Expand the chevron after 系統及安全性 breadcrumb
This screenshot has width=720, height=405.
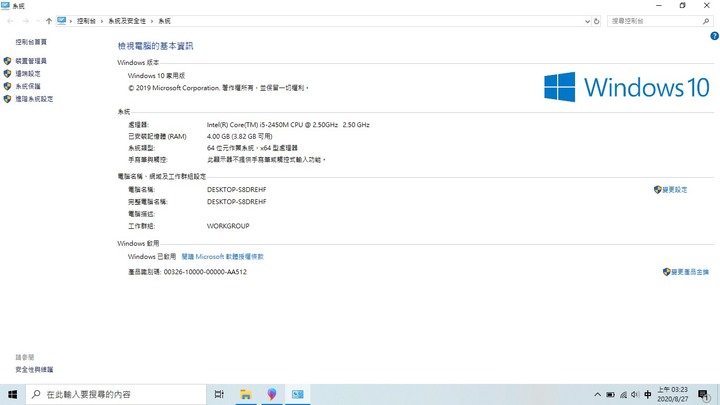(152, 21)
